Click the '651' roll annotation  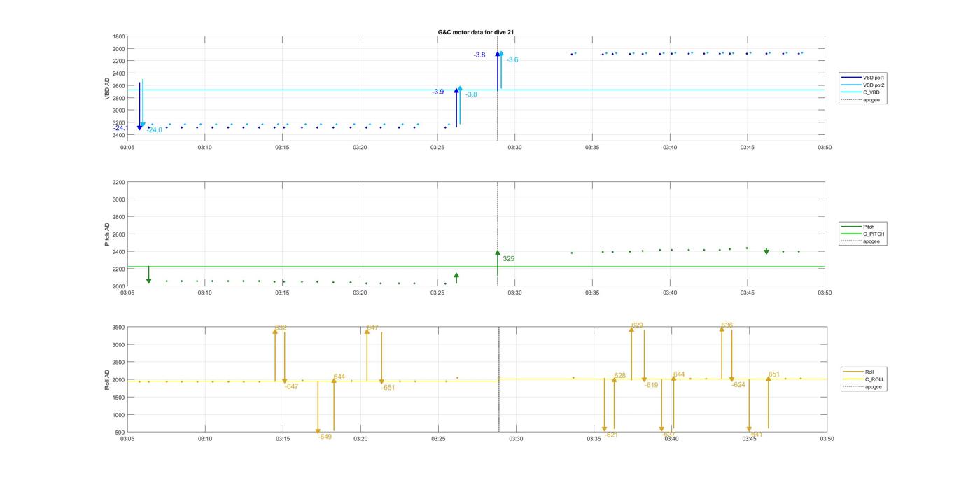pos(774,374)
